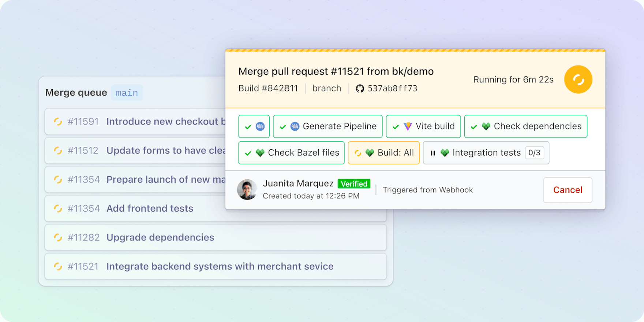Open the Generate Pipeline step
Image resolution: width=644 pixels, height=322 pixels.
pos(328,126)
